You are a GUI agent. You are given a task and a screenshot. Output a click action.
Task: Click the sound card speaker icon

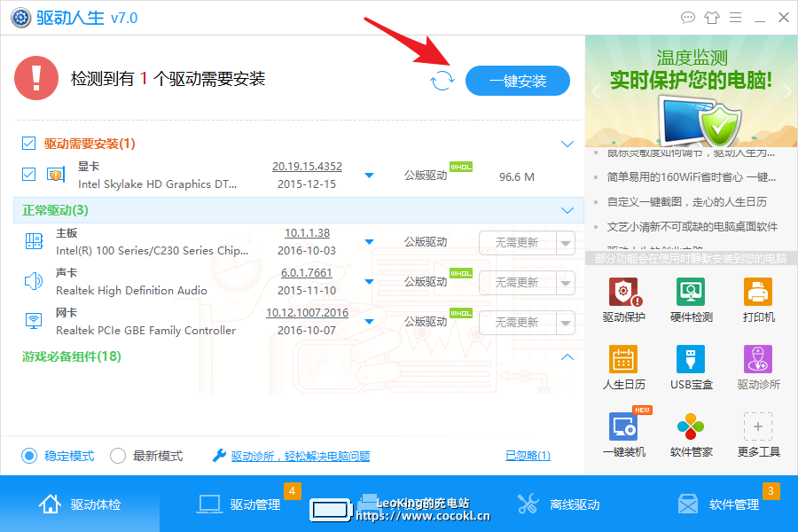34,281
